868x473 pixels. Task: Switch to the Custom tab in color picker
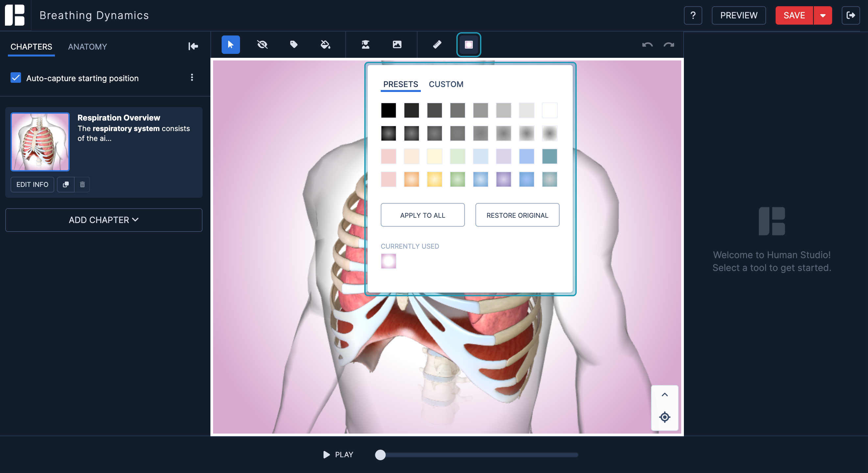[446, 84]
